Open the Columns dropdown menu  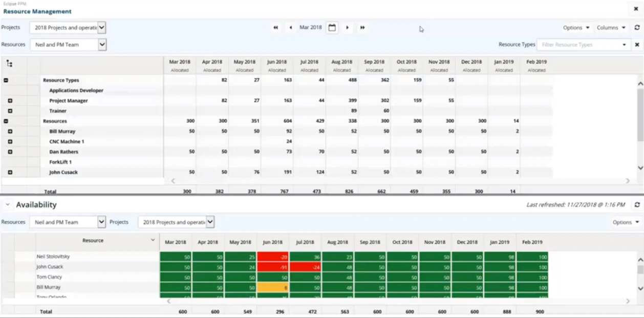[610, 28]
